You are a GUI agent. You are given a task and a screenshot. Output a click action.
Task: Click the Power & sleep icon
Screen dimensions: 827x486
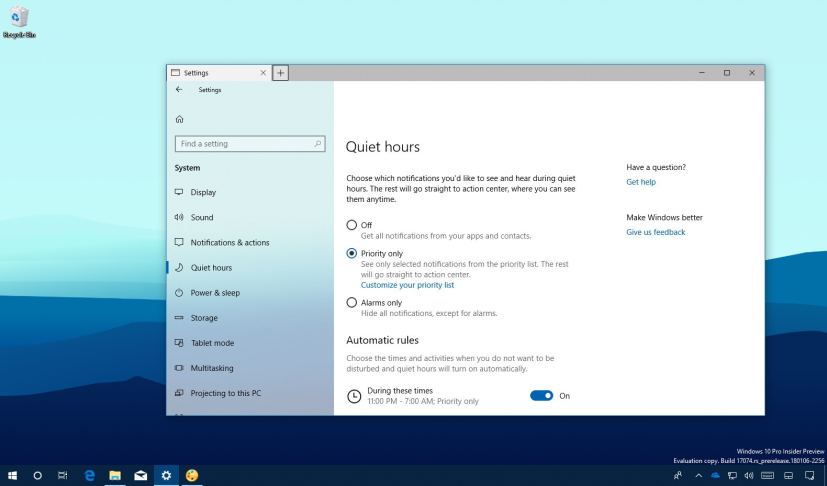point(179,292)
